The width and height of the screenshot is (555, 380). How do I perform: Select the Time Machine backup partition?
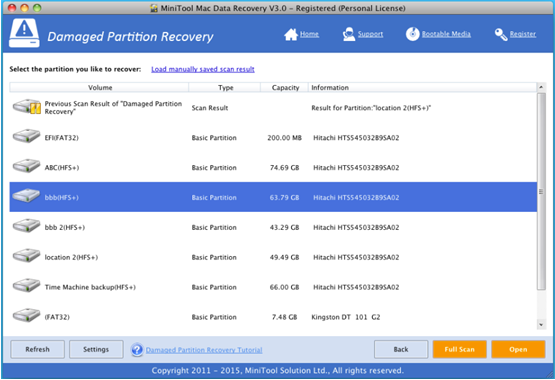[273, 287]
